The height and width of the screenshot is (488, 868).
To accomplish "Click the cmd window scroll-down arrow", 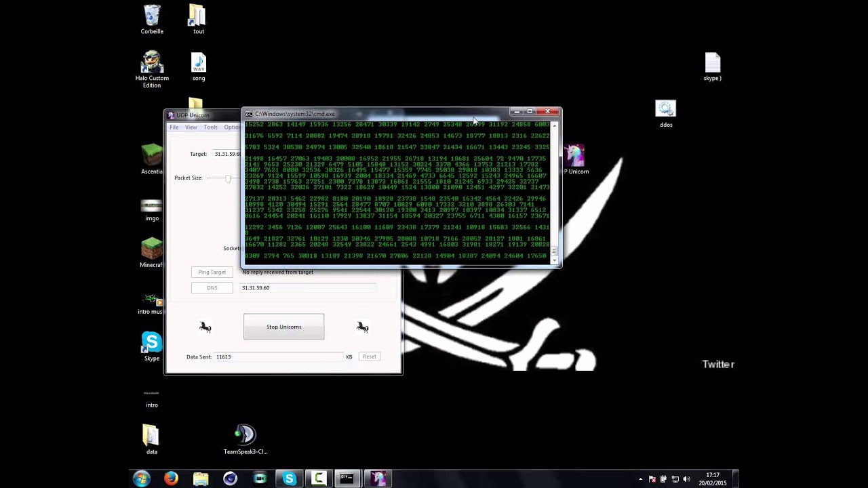I will click(x=555, y=260).
